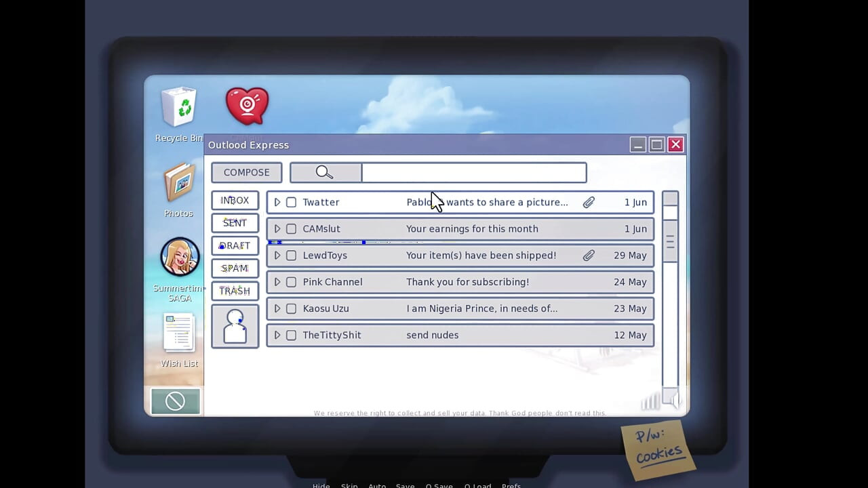Tick the Pink Channel email checkbox
Screen dimensions: 868x488
(x=292, y=282)
